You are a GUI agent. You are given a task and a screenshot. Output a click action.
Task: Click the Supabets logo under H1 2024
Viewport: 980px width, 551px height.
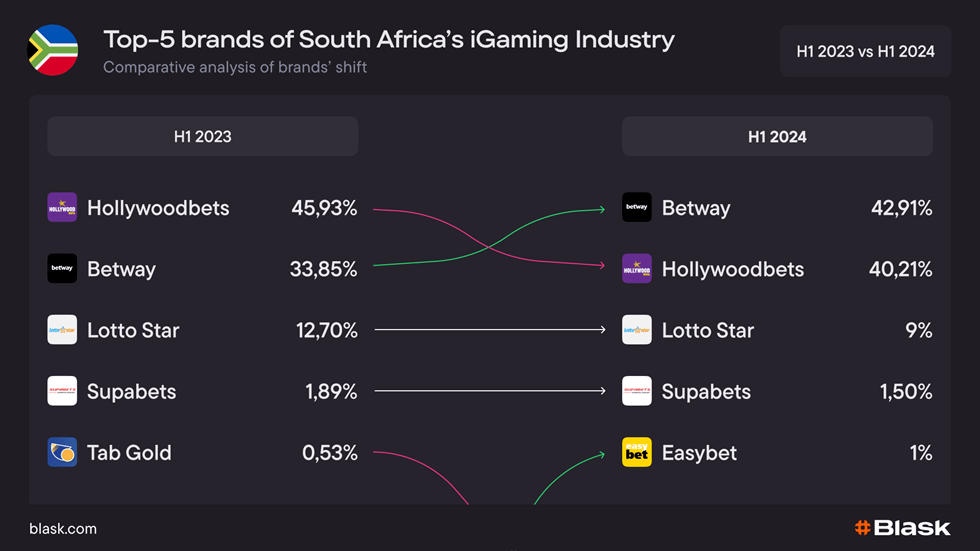637,391
